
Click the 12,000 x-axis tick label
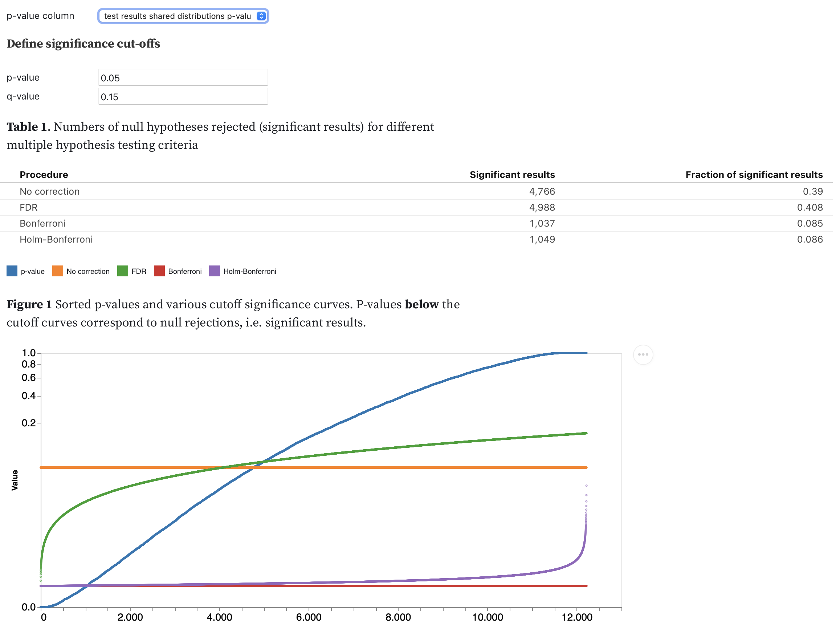pos(577,617)
